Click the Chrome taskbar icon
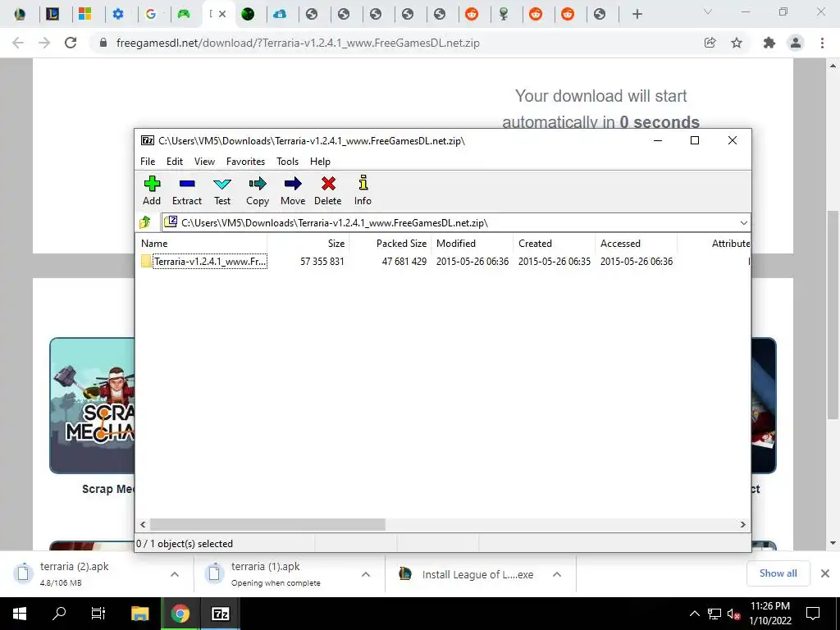 tap(180, 614)
